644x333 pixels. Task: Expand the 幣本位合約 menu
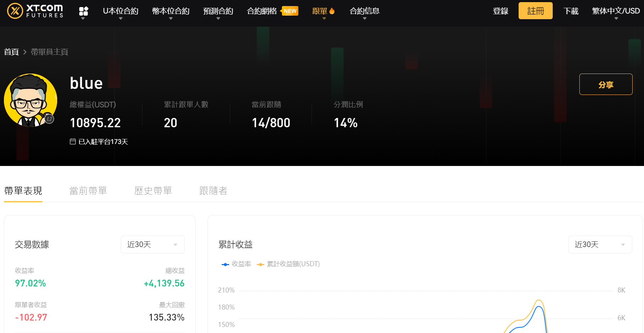coord(171,11)
